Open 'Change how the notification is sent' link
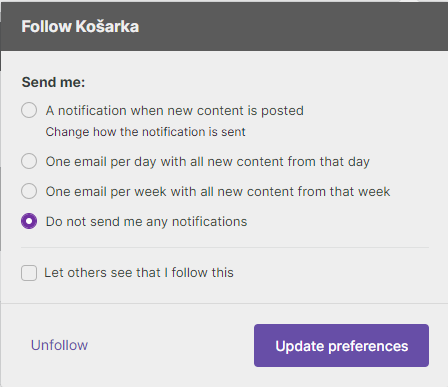Viewport: 448px width, 387px height. (x=145, y=132)
